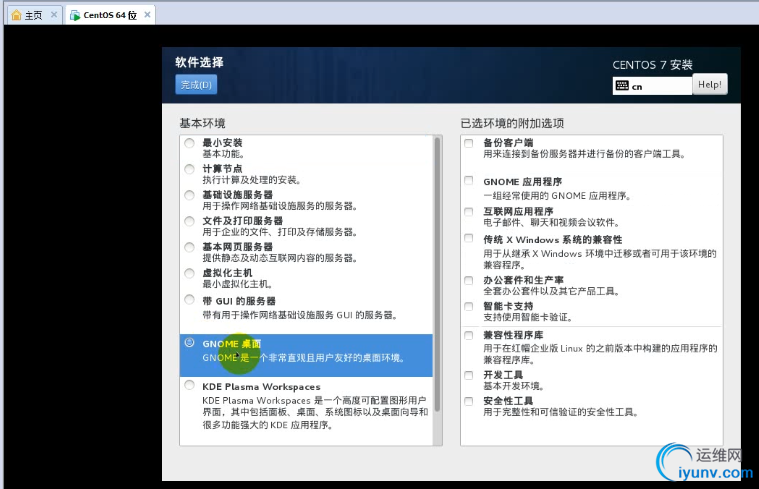Click the 基本开发环境。 description text
Screen dimensions: 759x489
[514, 386]
